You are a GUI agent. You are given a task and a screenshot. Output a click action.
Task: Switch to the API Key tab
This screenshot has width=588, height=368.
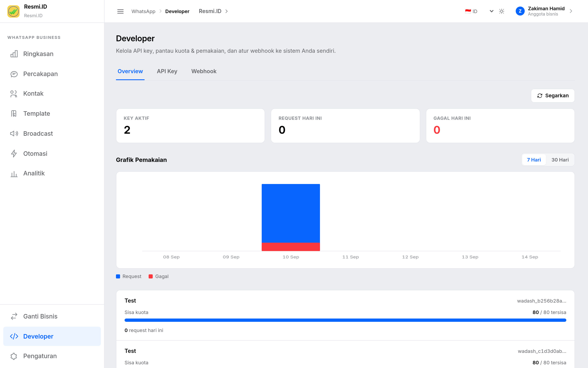167,71
